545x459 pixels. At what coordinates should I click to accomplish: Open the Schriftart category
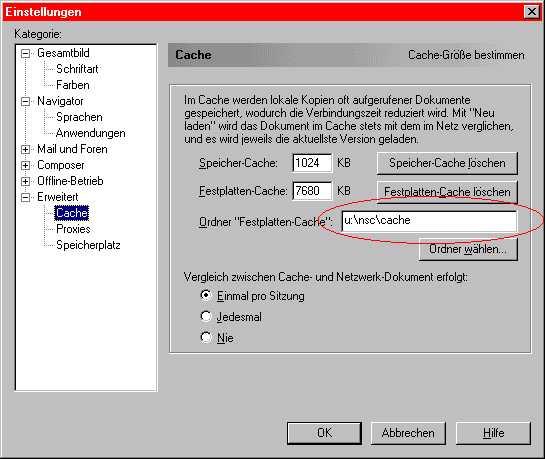(77, 69)
